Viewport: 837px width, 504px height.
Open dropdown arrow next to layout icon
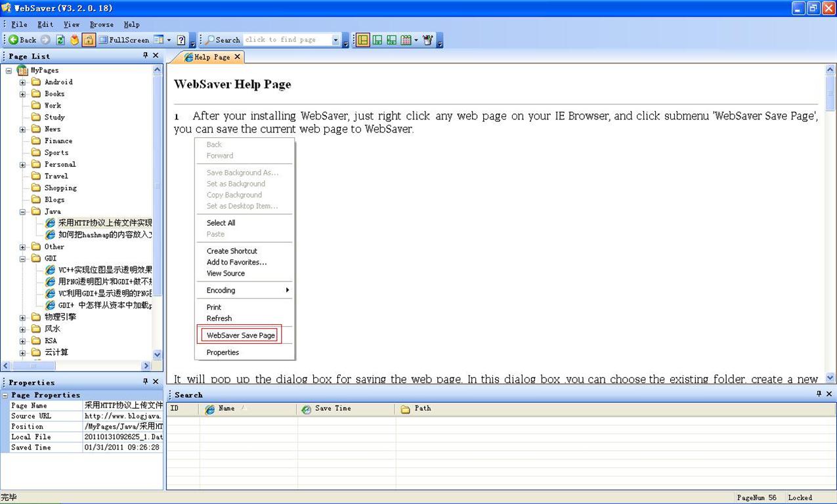[169, 40]
